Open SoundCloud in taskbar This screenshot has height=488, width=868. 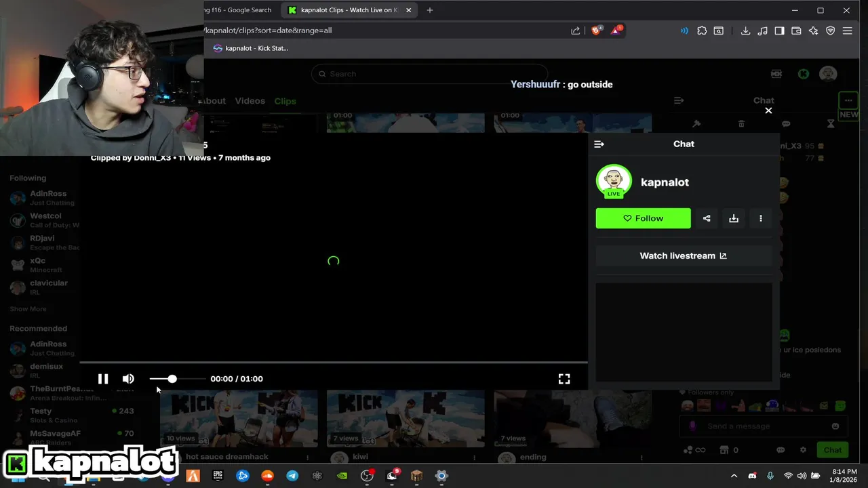267,476
